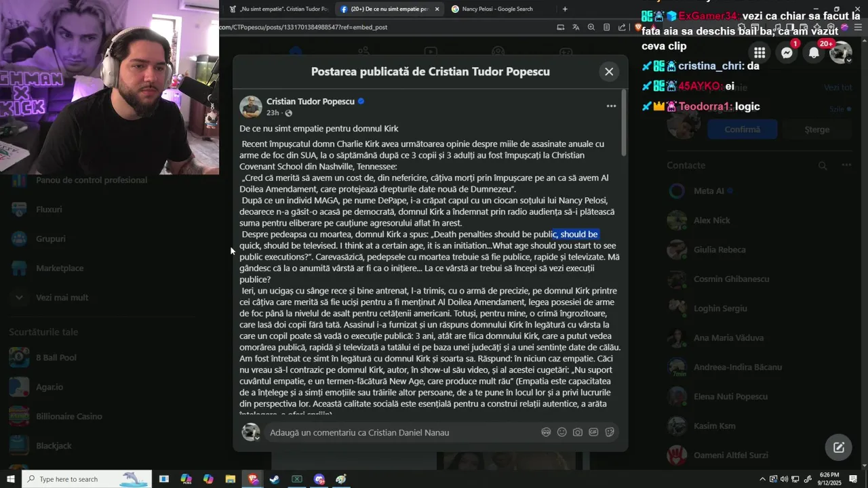Close the active Facebook browser tab

pyautogui.click(x=437, y=9)
